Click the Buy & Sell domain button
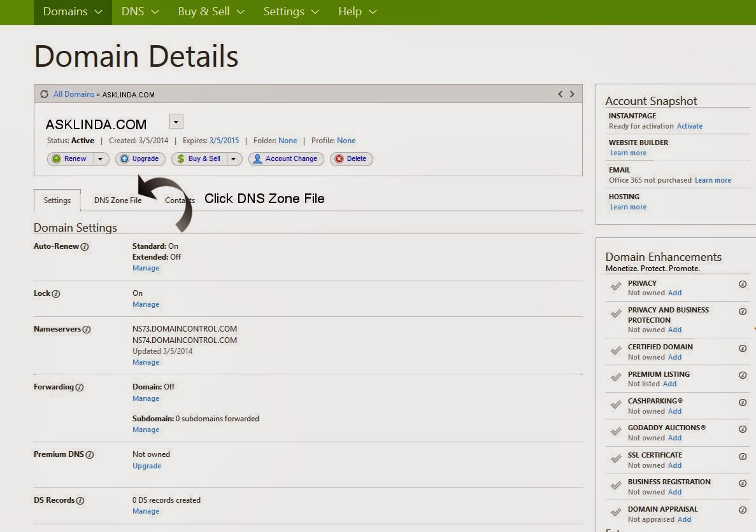This screenshot has width=756, height=532. (x=199, y=159)
